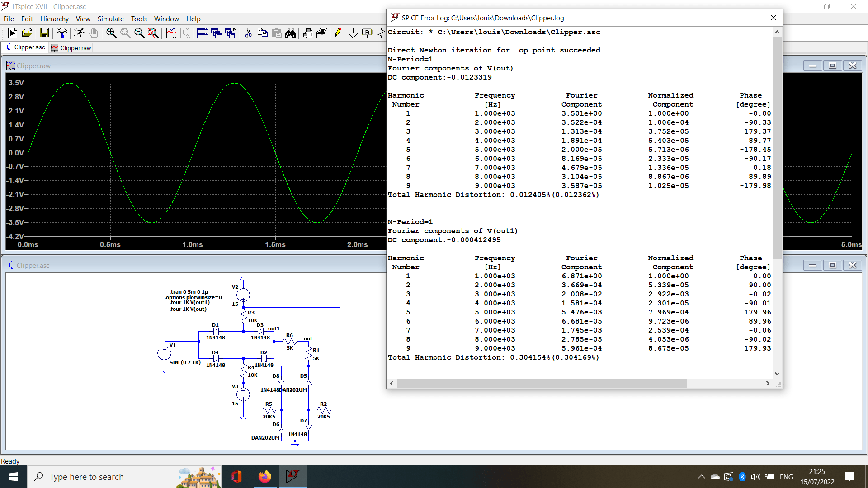The image size is (868, 488).
Task: Open Firefox from the taskbar
Action: click(x=264, y=477)
